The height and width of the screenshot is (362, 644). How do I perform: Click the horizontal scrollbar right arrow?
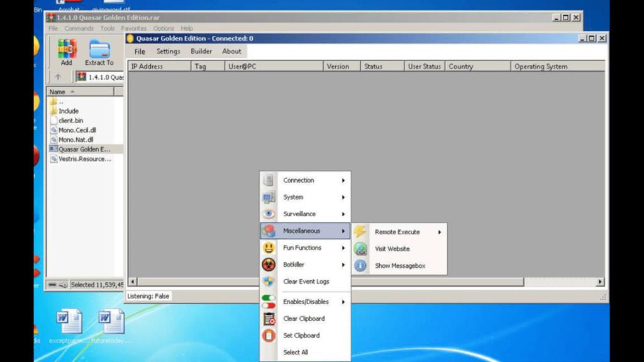pyautogui.click(x=600, y=282)
